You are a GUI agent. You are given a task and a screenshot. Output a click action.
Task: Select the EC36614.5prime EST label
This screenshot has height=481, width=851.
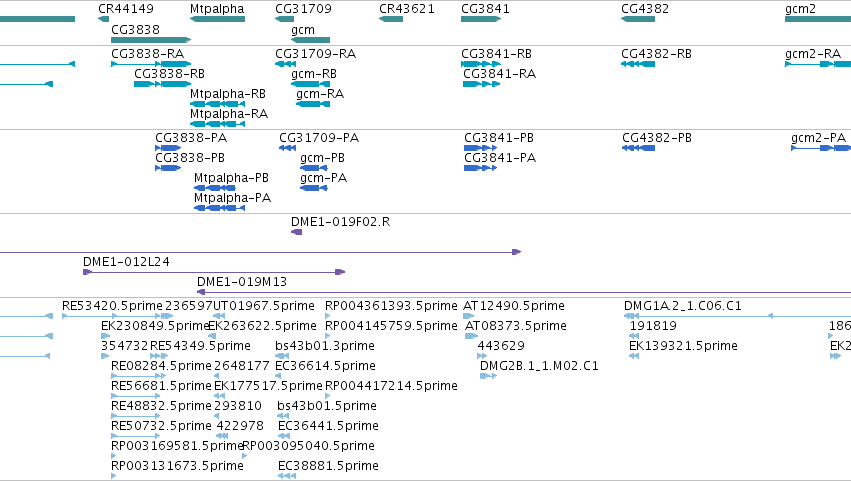(325, 366)
